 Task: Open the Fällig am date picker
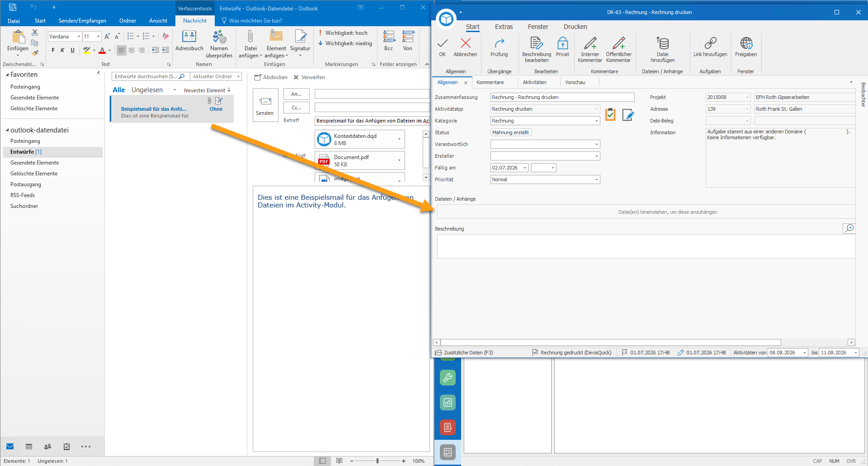pos(525,168)
